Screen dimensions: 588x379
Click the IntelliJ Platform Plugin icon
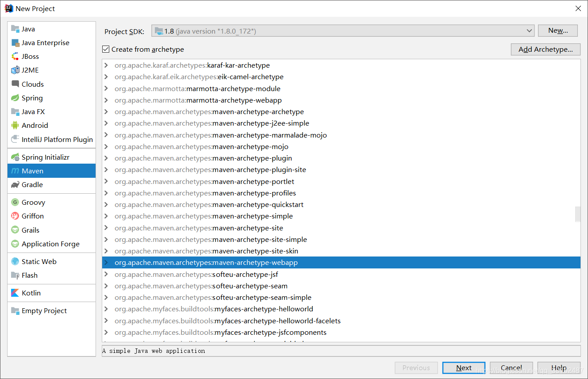tap(15, 139)
